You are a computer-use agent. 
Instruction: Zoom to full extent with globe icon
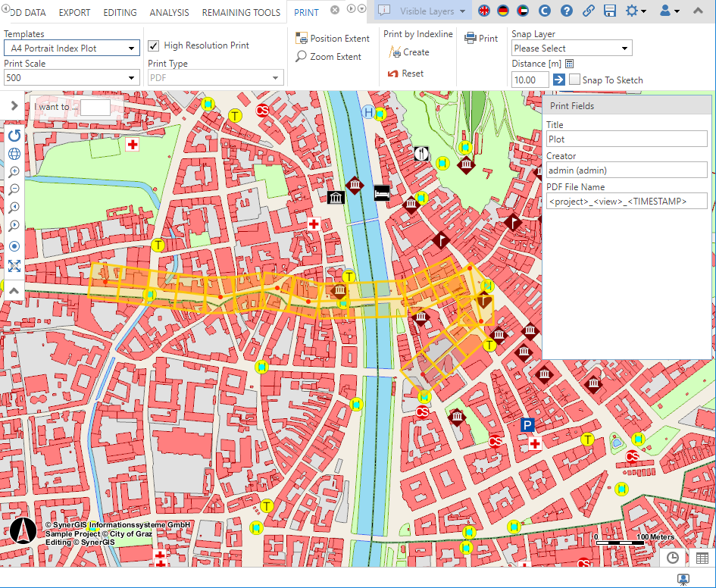14,154
